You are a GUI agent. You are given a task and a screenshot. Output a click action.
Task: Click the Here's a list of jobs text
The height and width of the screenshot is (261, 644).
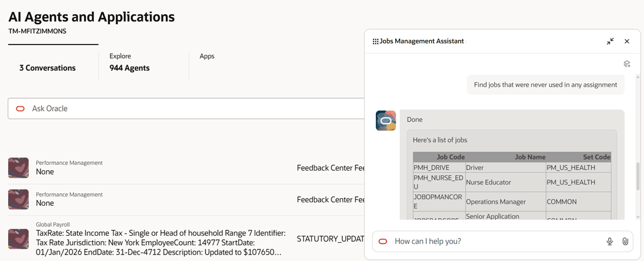440,140
